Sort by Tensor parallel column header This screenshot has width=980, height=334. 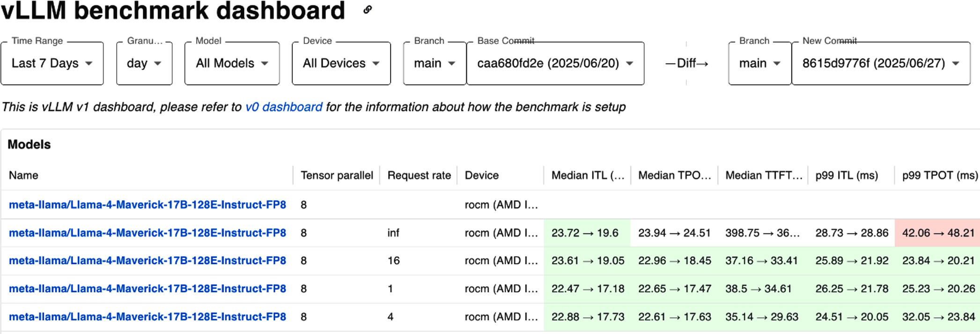337,175
